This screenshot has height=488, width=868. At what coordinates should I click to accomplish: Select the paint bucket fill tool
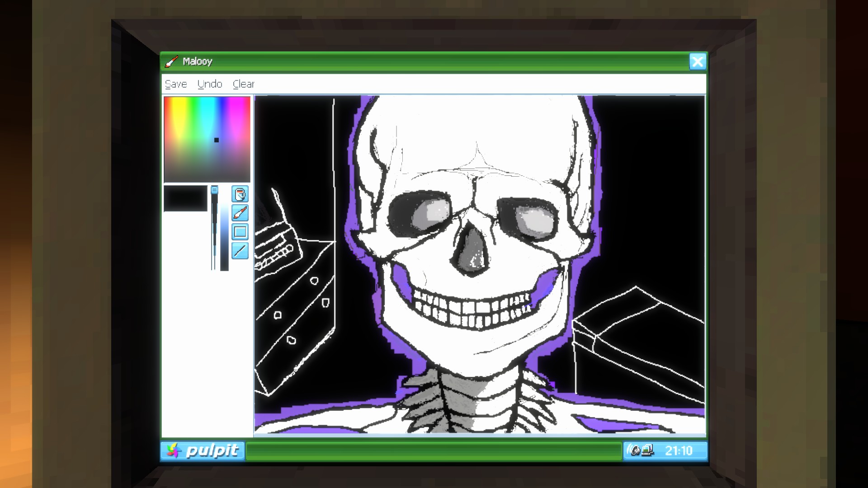tap(240, 194)
